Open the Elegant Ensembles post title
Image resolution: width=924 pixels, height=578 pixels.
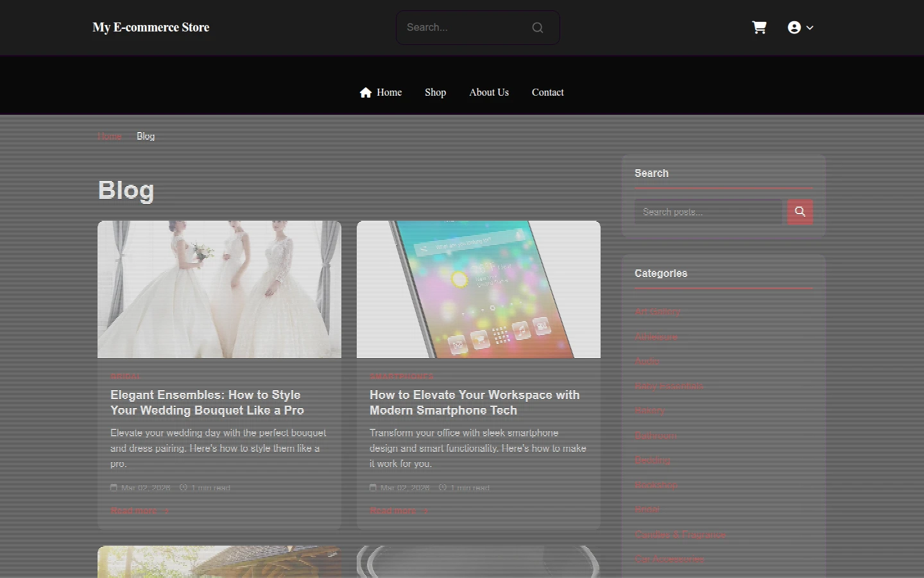(207, 403)
